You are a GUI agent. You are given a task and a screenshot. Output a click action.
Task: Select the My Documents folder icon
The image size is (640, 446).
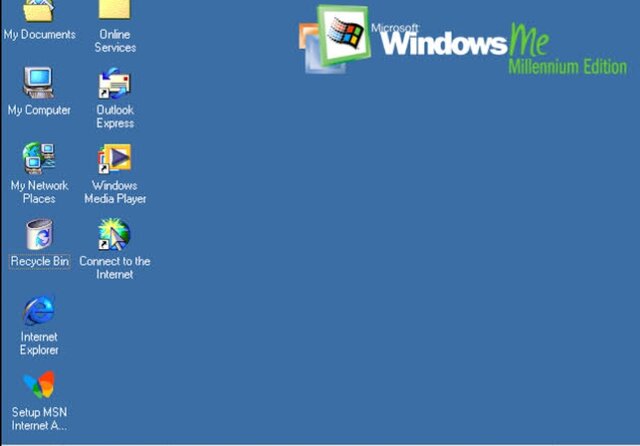click(x=38, y=10)
